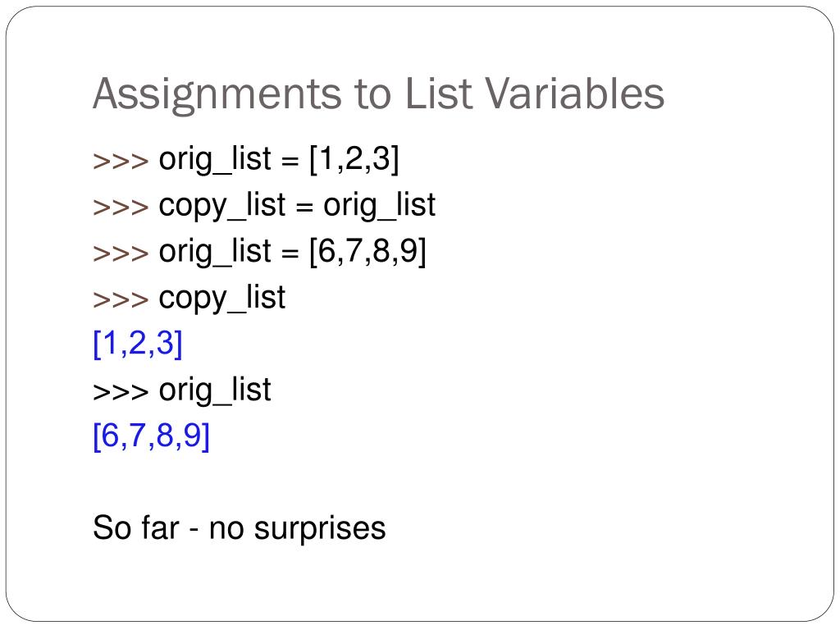Select the blue output [6,7,8,9]
Image resolution: width=840 pixels, height=630 pixels.
151,436
